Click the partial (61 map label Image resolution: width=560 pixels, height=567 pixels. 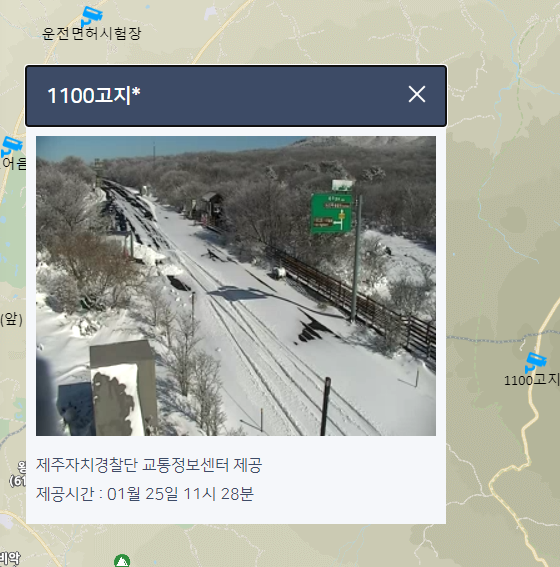(x=17, y=481)
